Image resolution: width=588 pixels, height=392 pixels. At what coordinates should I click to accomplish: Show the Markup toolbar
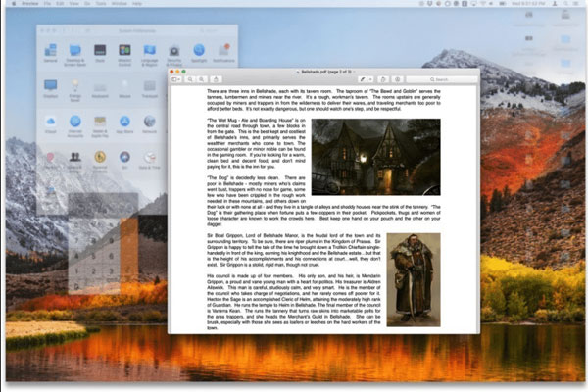(397, 79)
